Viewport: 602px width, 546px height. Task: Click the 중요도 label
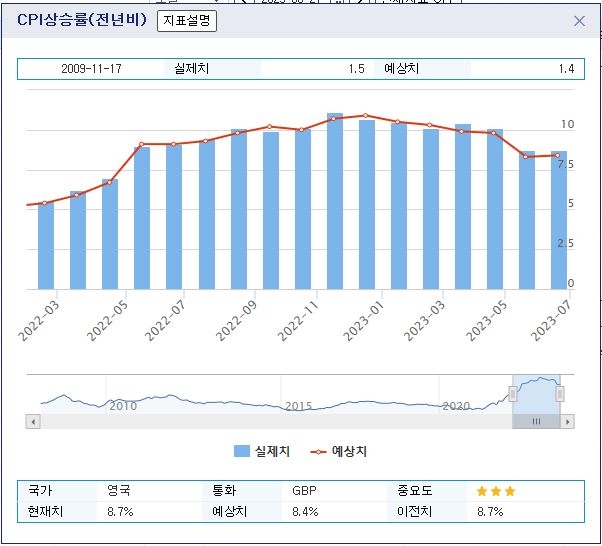pos(415,490)
